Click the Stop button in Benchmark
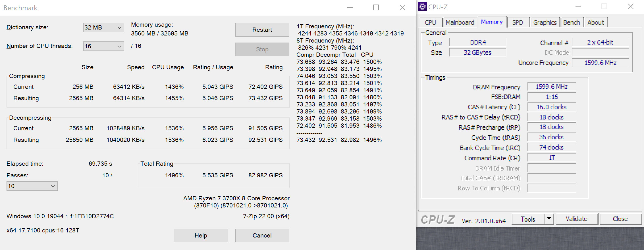 (262, 49)
